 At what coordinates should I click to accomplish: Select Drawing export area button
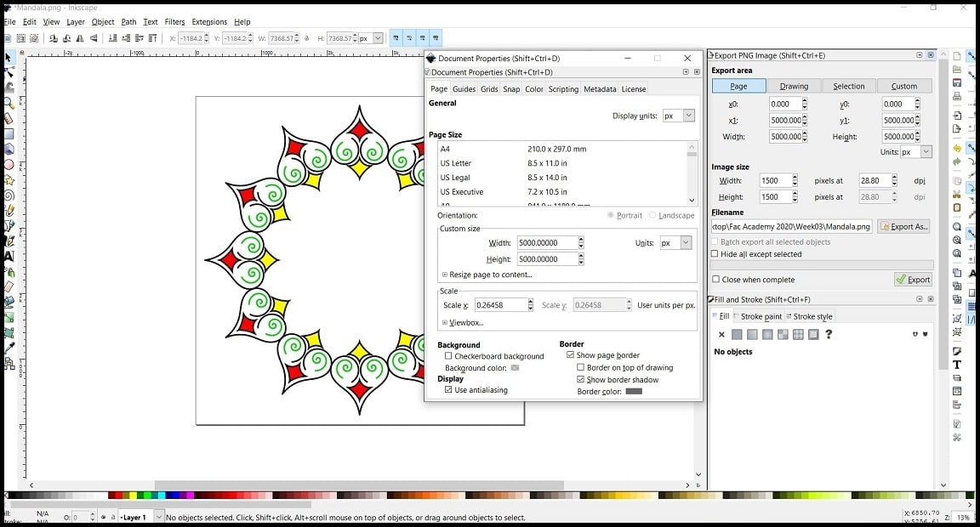point(794,86)
